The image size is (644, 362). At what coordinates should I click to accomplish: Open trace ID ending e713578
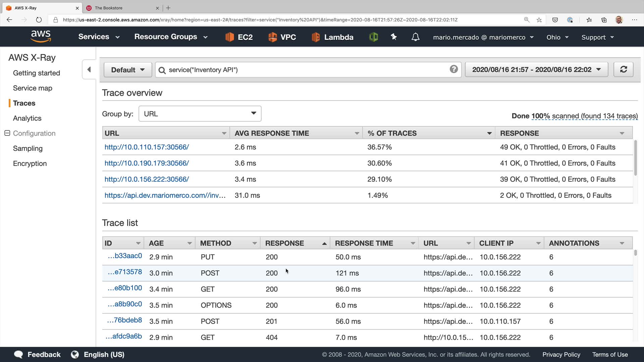click(x=125, y=272)
